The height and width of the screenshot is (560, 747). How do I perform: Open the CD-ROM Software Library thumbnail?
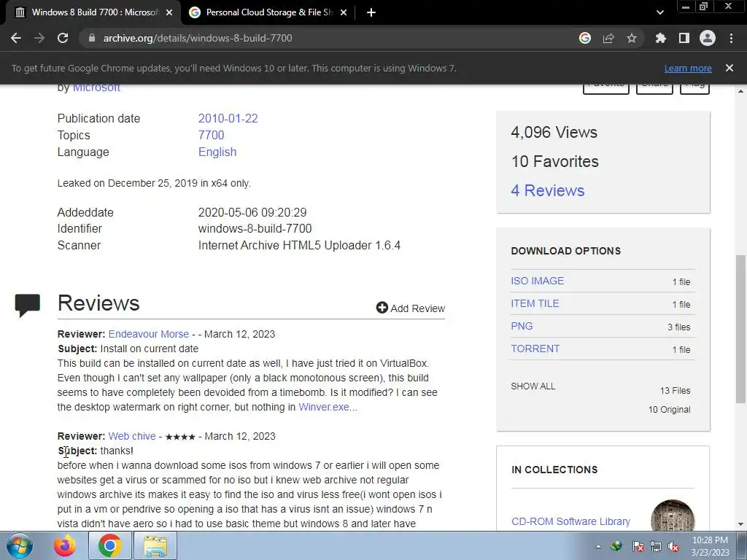(673, 516)
